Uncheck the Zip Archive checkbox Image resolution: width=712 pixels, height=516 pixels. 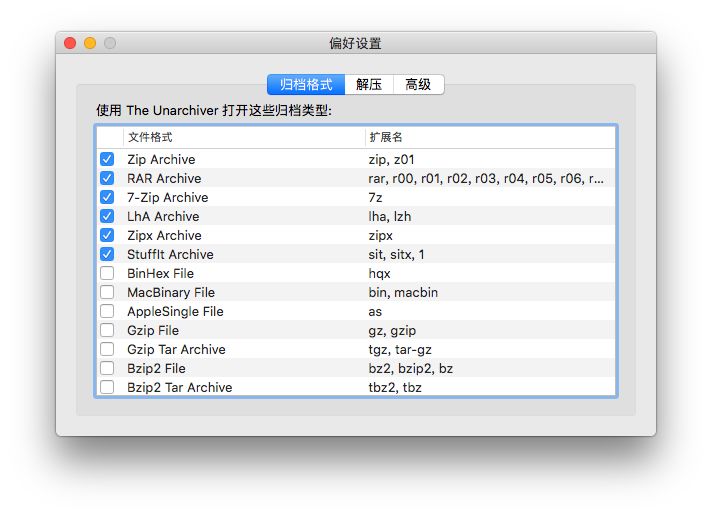[x=107, y=159]
